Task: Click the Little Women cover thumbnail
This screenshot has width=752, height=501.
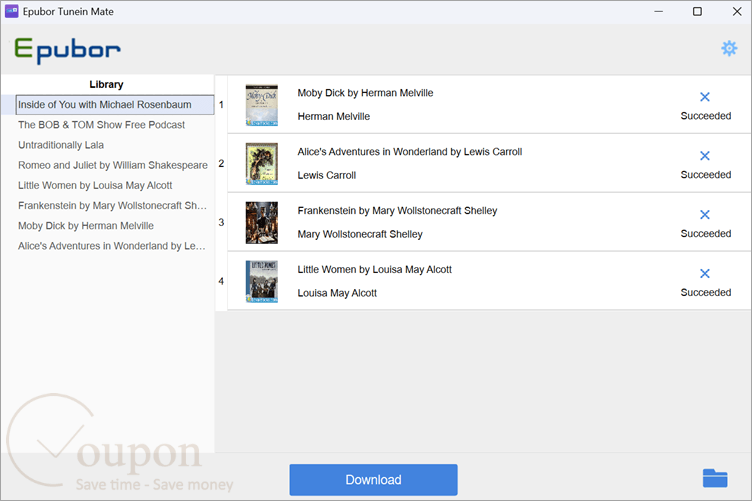Action: pyautogui.click(x=262, y=282)
